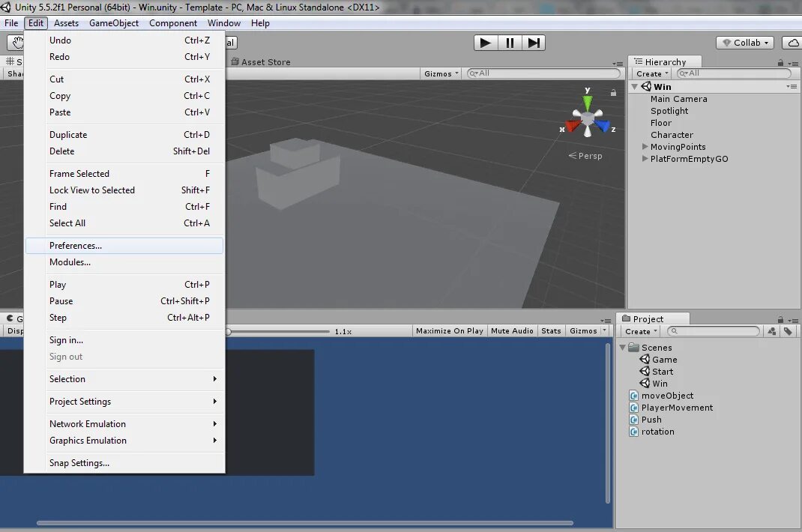Open the Assets menu
Viewport: 802px width, 532px height.
67,23
